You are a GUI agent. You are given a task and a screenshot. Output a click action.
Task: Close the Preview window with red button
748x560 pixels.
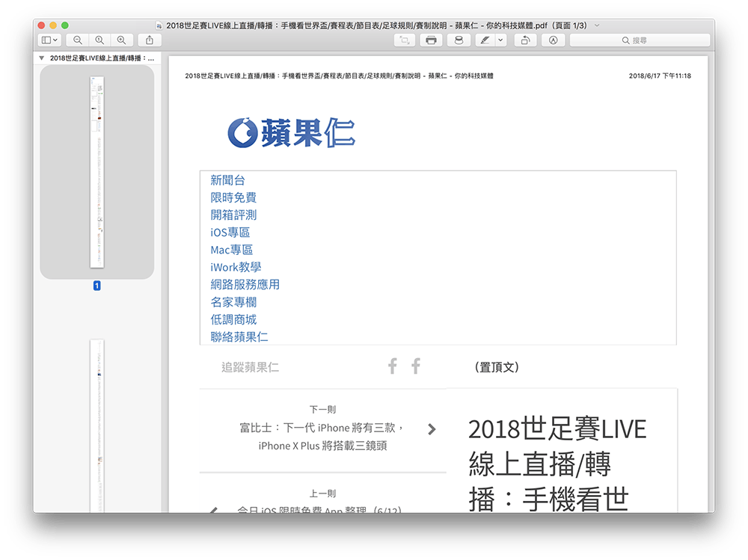41,25
